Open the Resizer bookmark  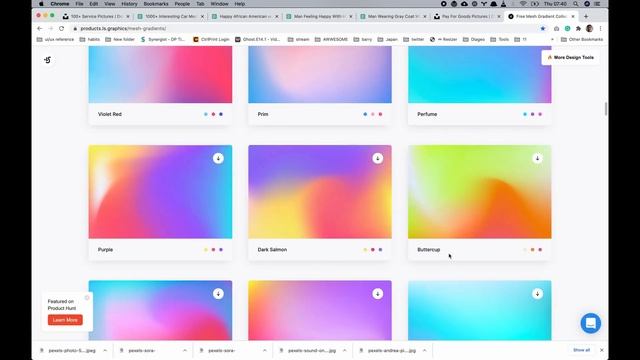click(444, 40)
